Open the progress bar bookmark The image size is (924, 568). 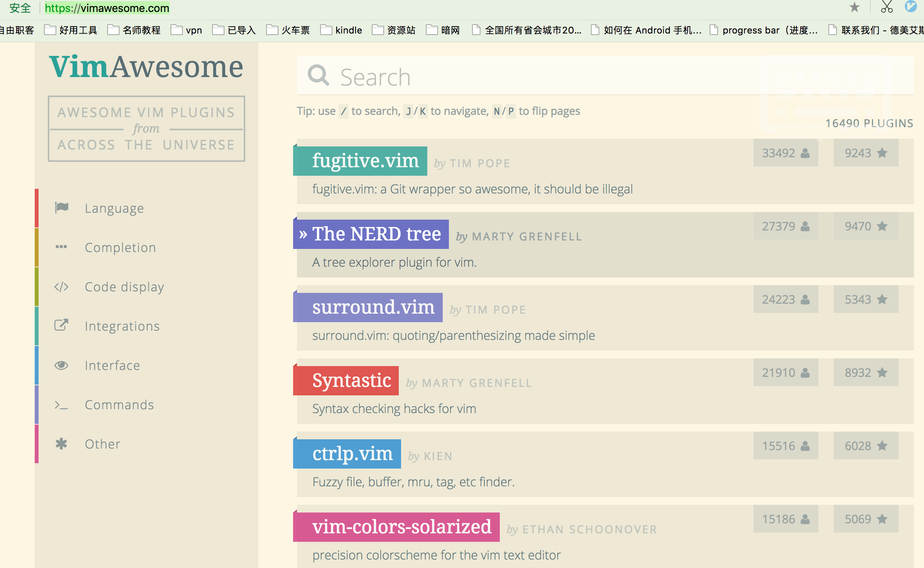[764, 30]
